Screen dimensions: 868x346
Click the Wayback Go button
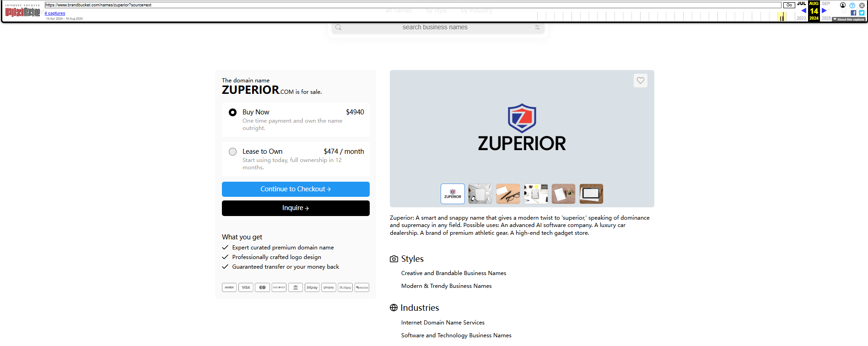(x=789, y=5)
